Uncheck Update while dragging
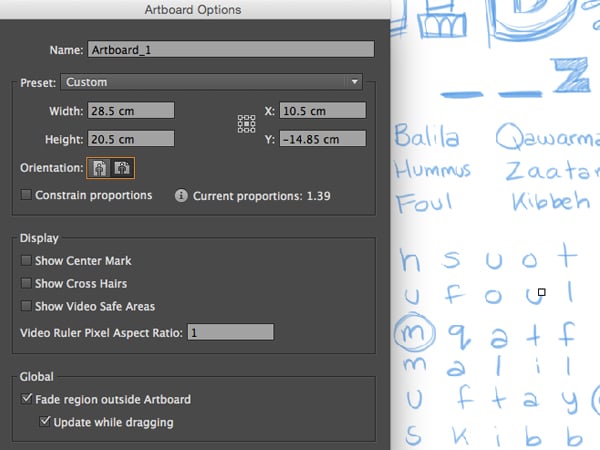 [45, 421]
